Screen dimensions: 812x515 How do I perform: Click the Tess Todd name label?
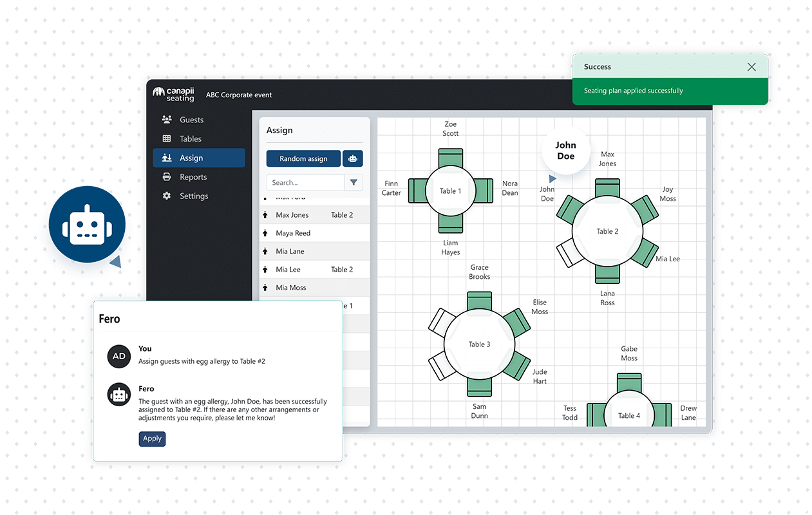coord(570,413)
